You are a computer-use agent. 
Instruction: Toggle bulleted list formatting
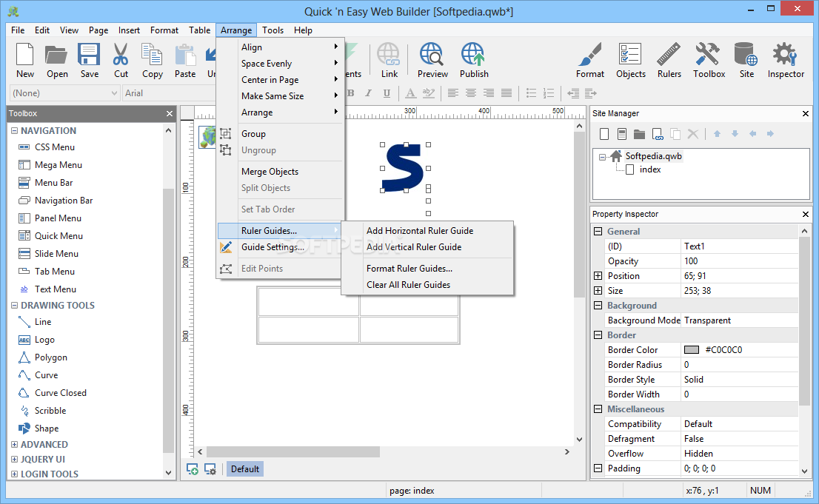point(531,93)
